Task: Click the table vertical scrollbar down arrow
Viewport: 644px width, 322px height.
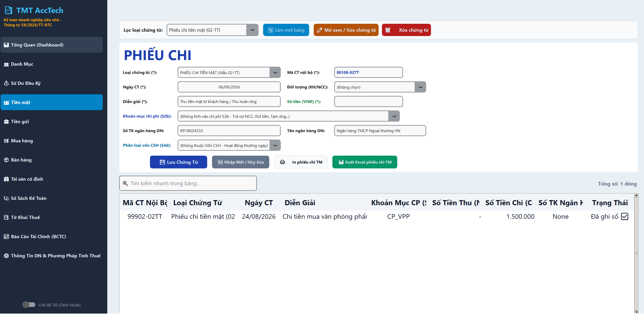Action: tap(636, 312)
